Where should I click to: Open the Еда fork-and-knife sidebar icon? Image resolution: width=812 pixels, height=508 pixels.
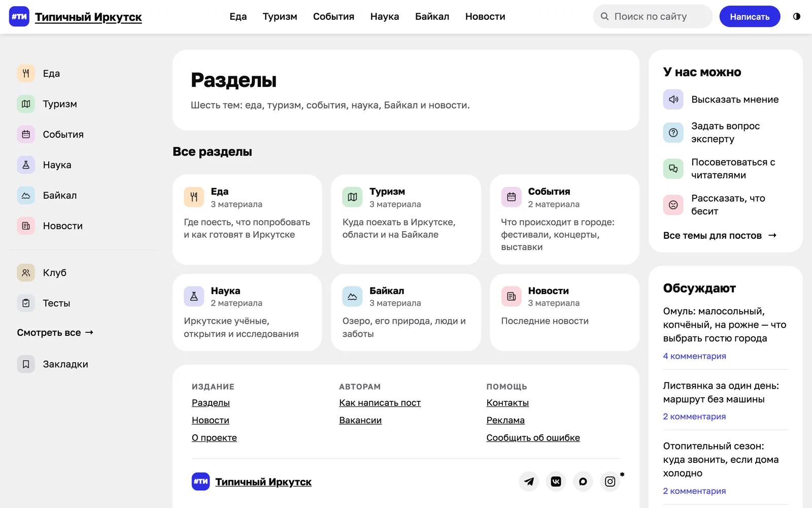coord(26,73)
